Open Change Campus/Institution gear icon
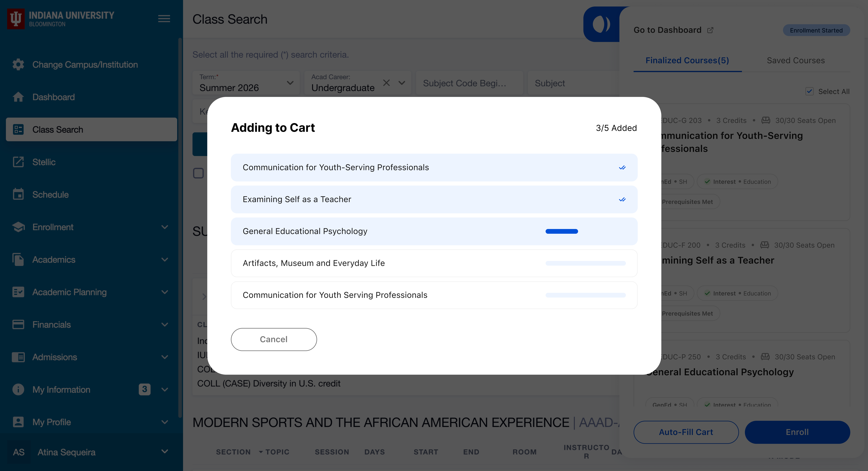 [x=18, y=64]
